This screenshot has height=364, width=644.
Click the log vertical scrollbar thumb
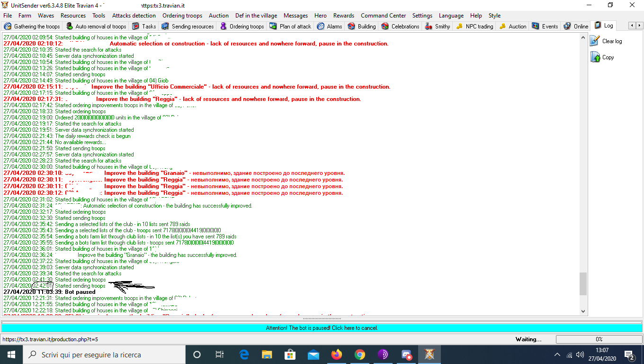pyautogui.click(x=583, y=283)
